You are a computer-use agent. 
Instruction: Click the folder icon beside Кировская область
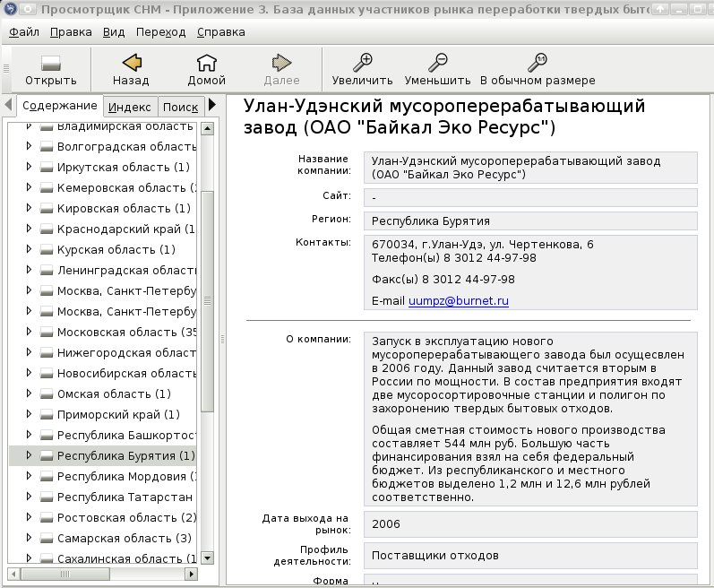[46, 209]
